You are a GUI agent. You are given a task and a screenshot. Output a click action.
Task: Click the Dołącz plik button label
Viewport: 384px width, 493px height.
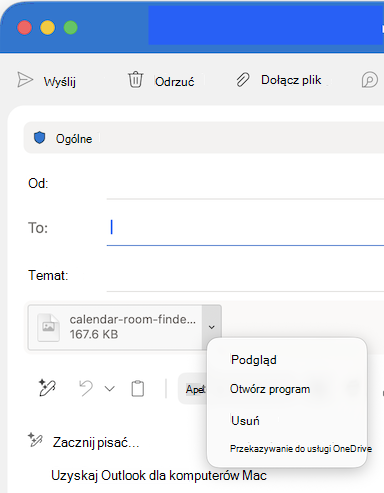291,80
